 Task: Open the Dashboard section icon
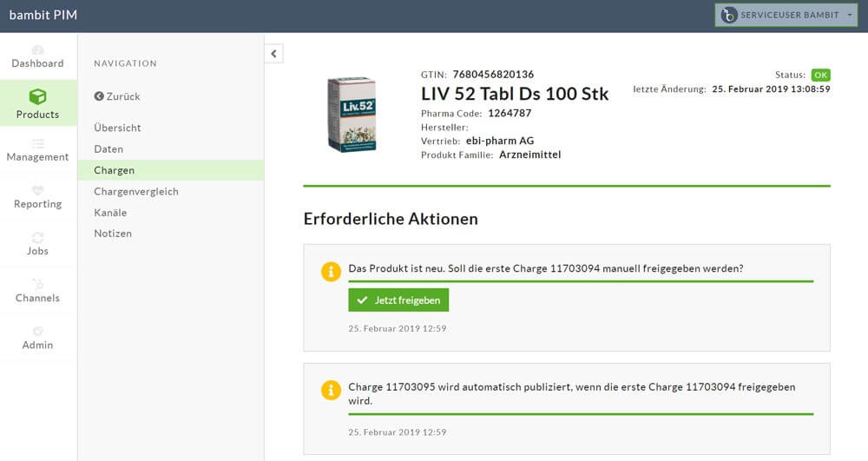point(37,49)
